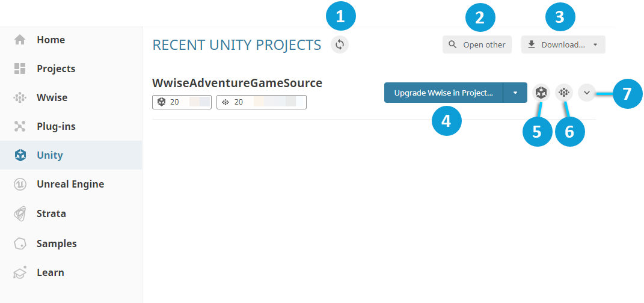This screenshot has width=644, height=303.
Task: Click the Samples sidebar icon
Action: pos(20,243)
